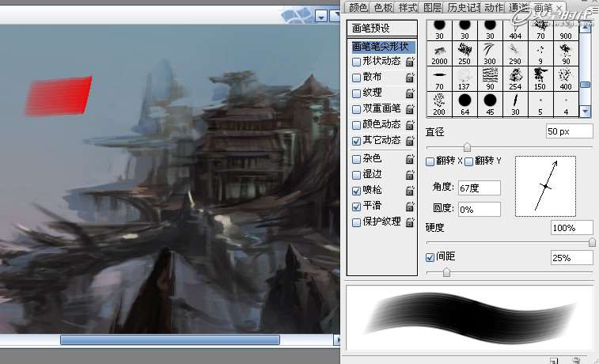Select the 45 round brush preset
This screenshot has width=599, height=364.
coord(490,104)
